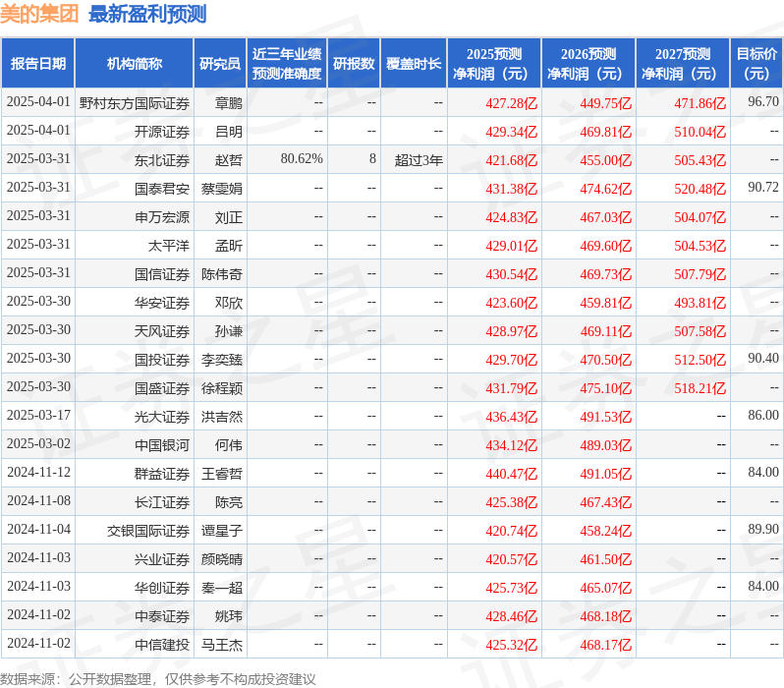Click date 2024-11-08 cell
The image size is (784, 688).
[38, 501]
